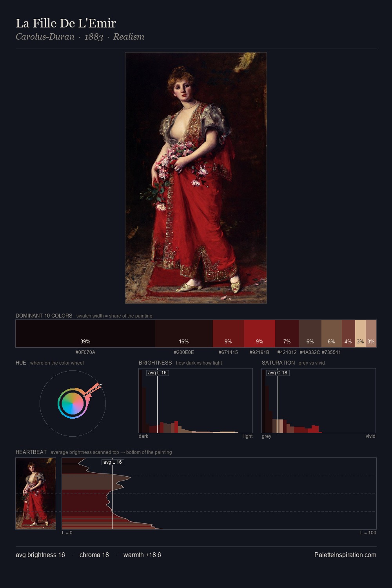This screenshot has height=588, width=392.
Task: Click the hex label #0F070A
Action: [85, 352]
